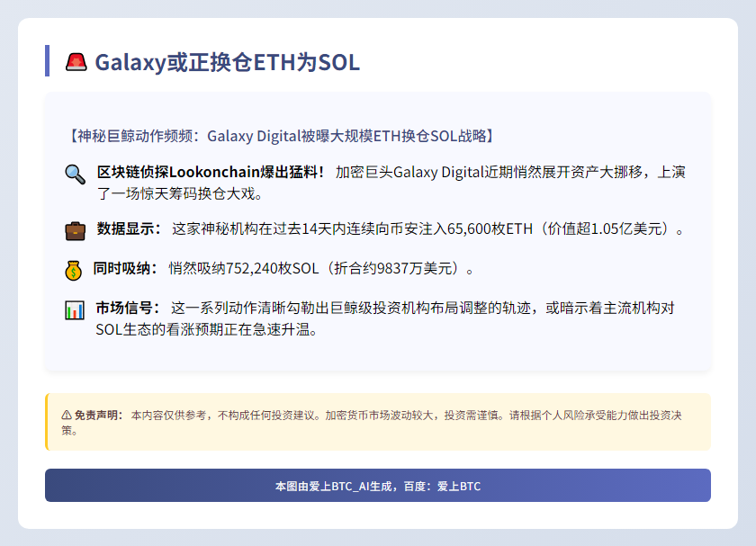Screen dimensions: 756x546
Task: Click the magnifying glass emoji icon
Action: (76, 174)
